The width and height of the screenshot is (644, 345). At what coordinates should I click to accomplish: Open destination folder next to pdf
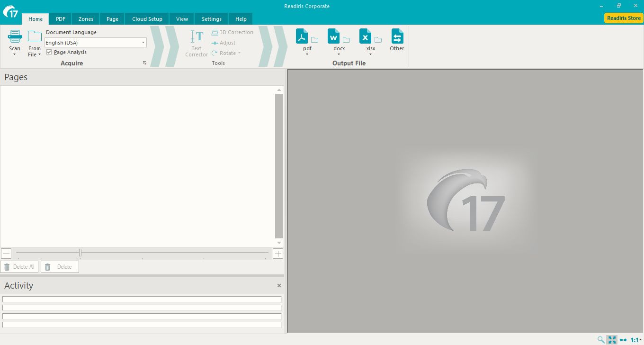[x=314, y=40]
